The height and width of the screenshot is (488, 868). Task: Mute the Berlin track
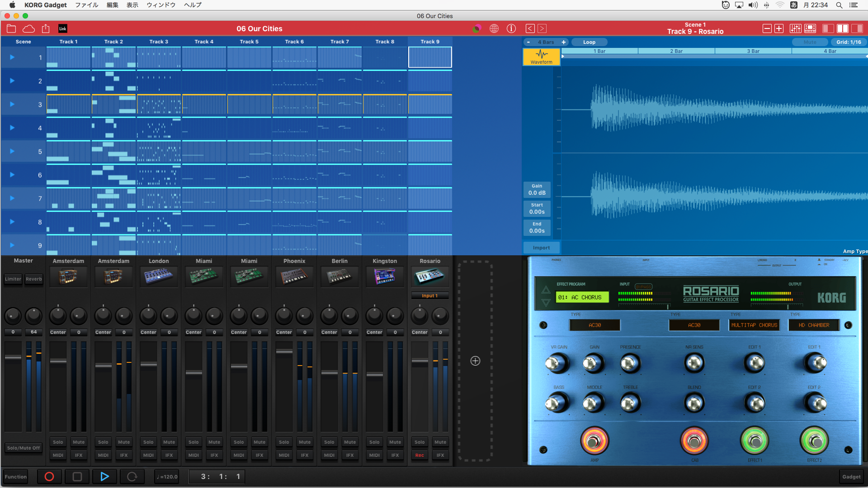[x=350, y=442]
